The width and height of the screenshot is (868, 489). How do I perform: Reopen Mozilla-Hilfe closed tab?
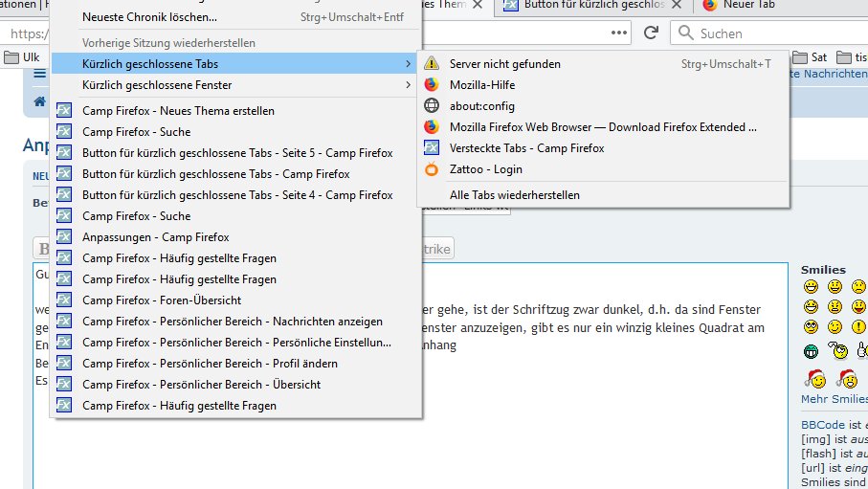(604, 85)
